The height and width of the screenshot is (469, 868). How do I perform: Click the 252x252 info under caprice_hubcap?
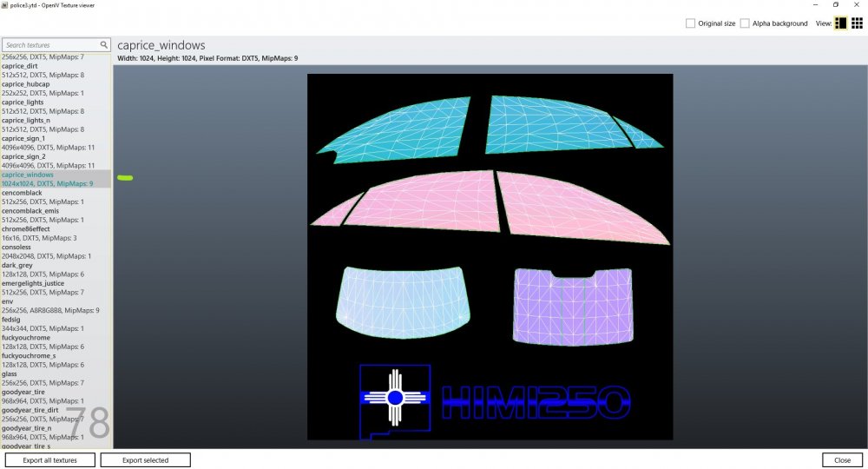tap(43, 93)
